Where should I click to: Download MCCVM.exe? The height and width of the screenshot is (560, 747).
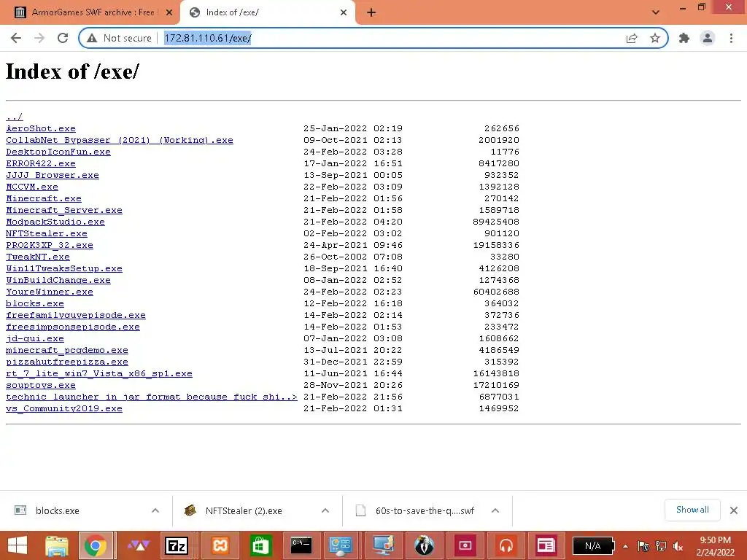click(x=32, y=187)
